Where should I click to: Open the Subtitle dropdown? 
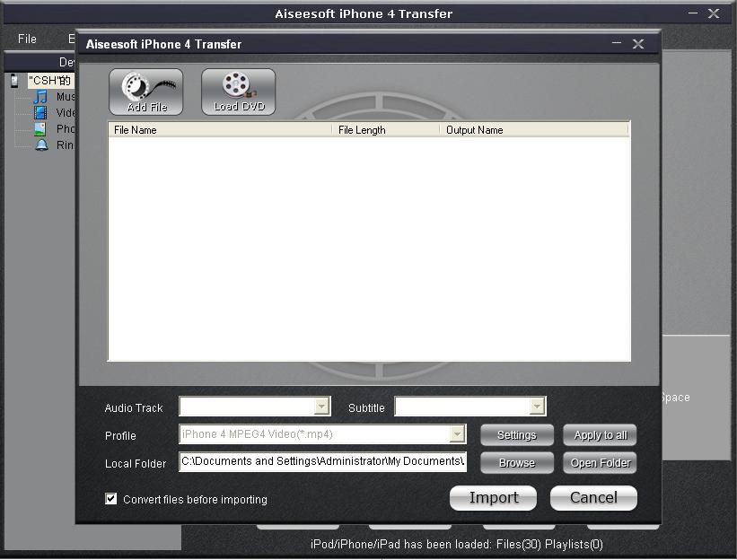click(537, 407)
